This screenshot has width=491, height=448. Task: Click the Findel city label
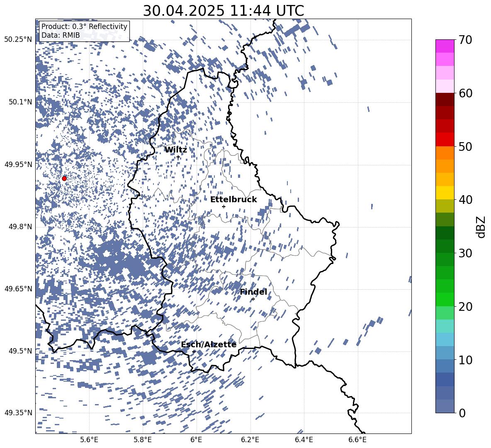click(x=253, y=292)
